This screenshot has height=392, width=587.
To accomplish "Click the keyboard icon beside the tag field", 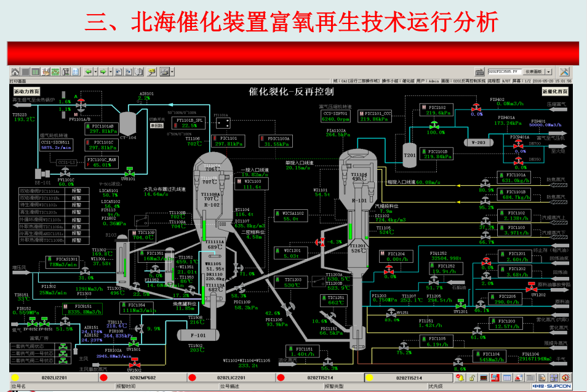I will (x=480, y=72).
